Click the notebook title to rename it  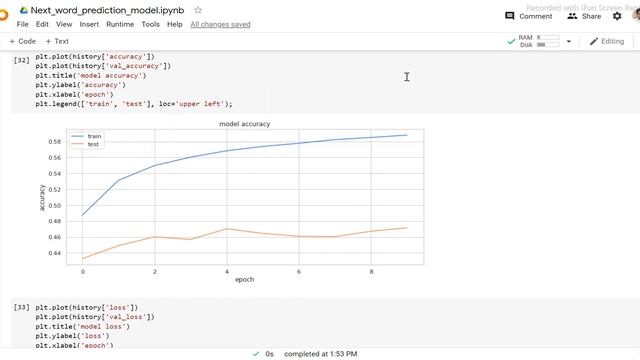pyautogui.click(x=107, y=10)
